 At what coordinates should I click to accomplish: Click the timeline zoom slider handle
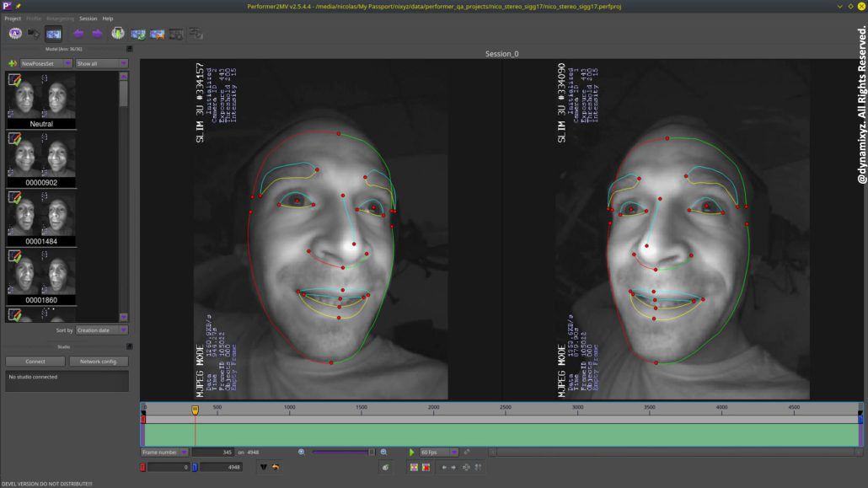point(371,453)
